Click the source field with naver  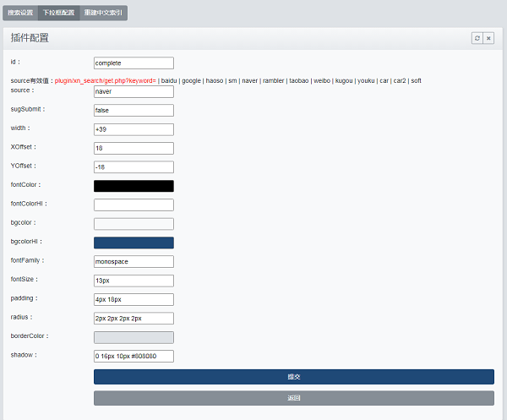[134, 91]
